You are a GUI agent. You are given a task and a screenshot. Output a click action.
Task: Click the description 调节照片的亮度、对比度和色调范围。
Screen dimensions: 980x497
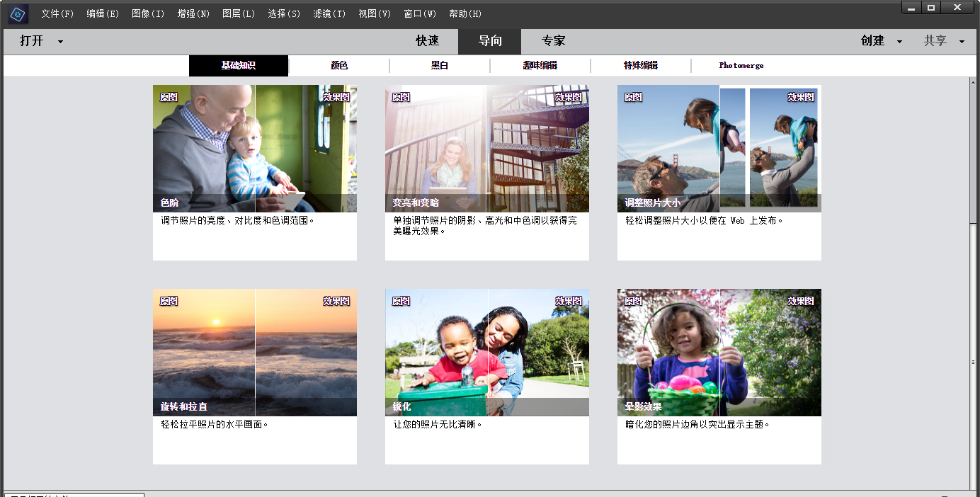(238, 221)
